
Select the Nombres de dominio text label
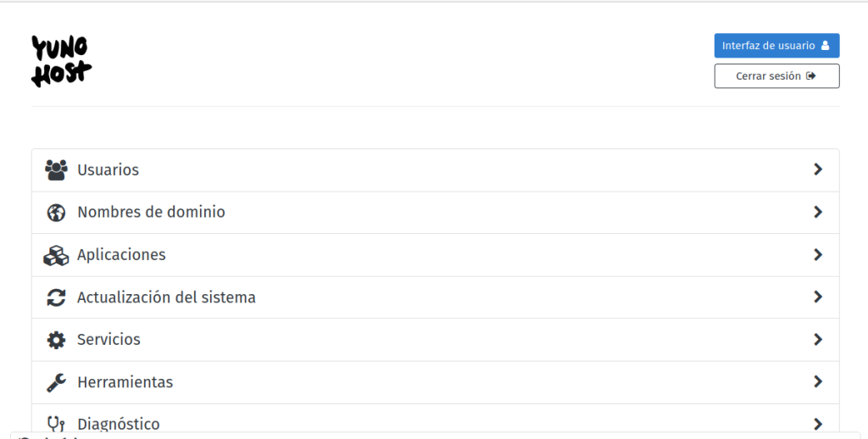(x=151, y=212)
